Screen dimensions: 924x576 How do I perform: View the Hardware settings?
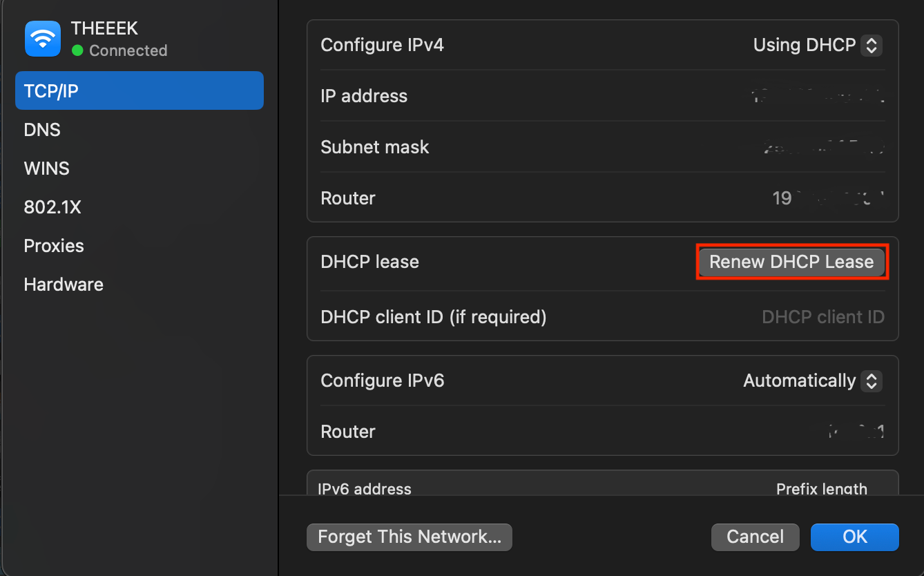tap(63, 284)
